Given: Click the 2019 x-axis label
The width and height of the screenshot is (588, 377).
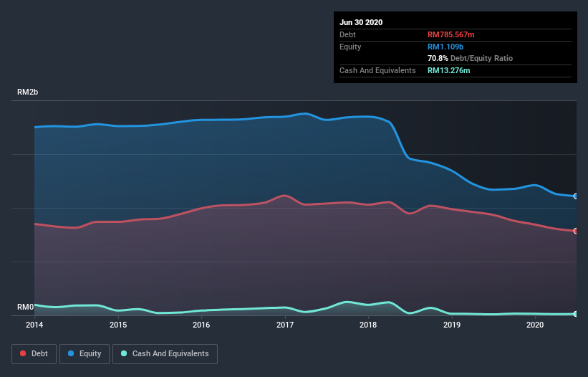Looking at the screenshot, I should (x=452, y=325).
